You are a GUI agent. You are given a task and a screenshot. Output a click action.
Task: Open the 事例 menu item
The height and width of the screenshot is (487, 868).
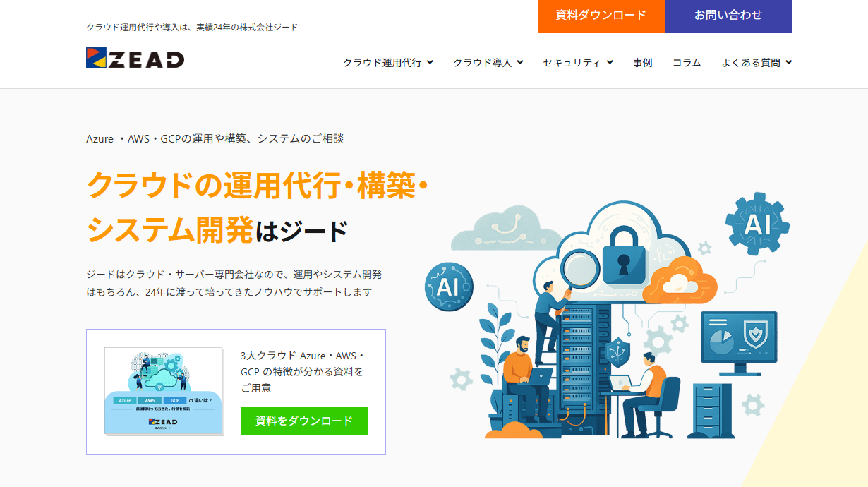[642, 62]
